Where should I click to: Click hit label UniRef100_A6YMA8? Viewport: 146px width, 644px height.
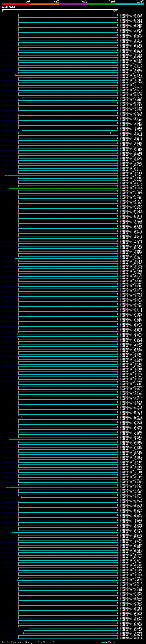click(131, 631)
